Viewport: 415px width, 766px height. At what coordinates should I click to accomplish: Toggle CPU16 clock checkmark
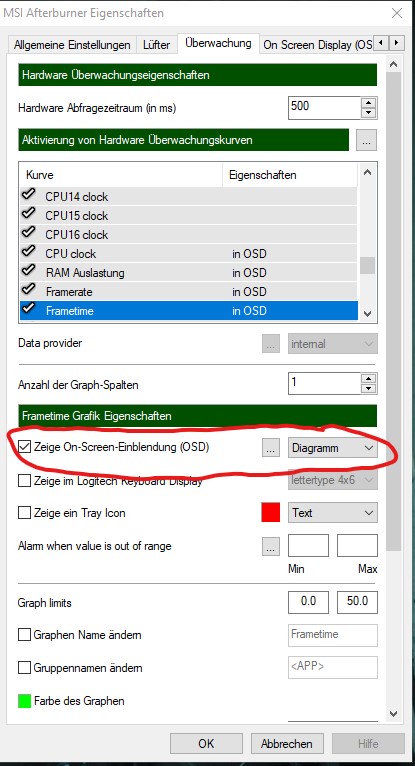point(28,233)
